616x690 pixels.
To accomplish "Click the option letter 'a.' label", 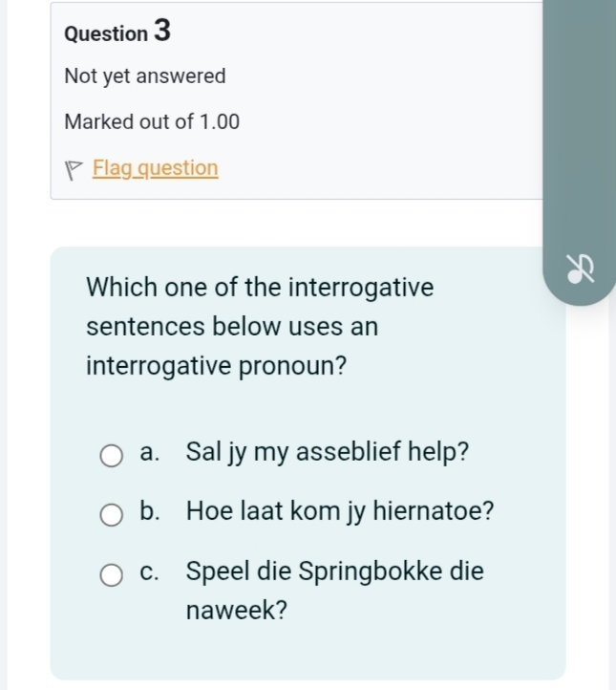I will pyautogui.click(x=149, y=452).
